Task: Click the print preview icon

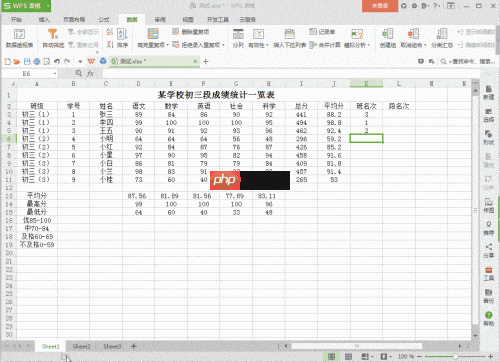Action: click(x=47, y=61)
